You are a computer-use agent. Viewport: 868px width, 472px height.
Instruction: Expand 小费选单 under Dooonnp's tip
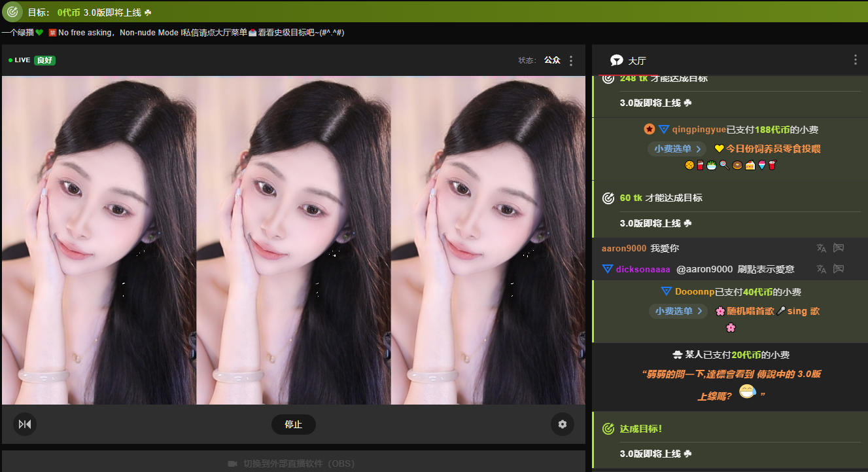678,311
